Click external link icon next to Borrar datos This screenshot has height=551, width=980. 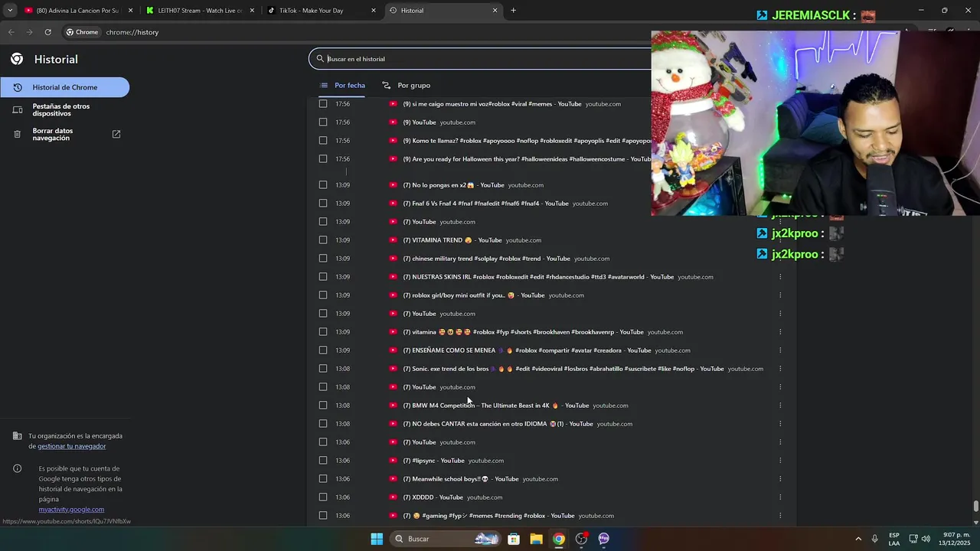coord(116,134)
